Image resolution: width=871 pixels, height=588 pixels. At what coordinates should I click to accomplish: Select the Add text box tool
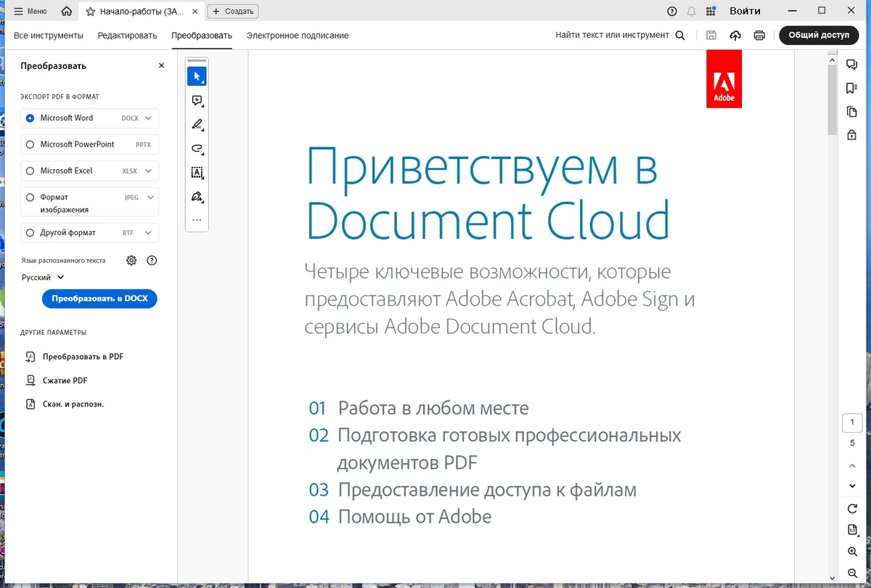tap(197, 172)
